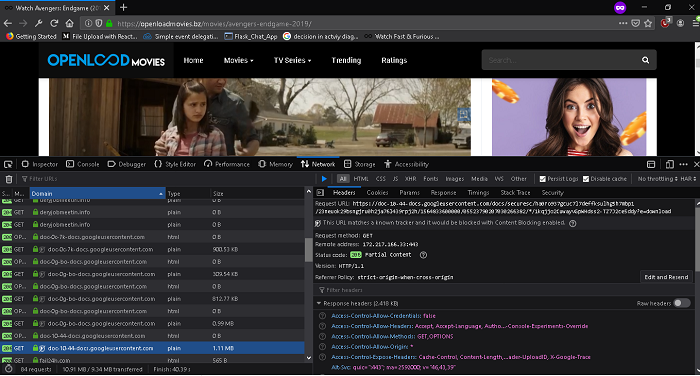Filter requests by XHR type
Viewport: 700px width, 376px height.
pos(410,179)
